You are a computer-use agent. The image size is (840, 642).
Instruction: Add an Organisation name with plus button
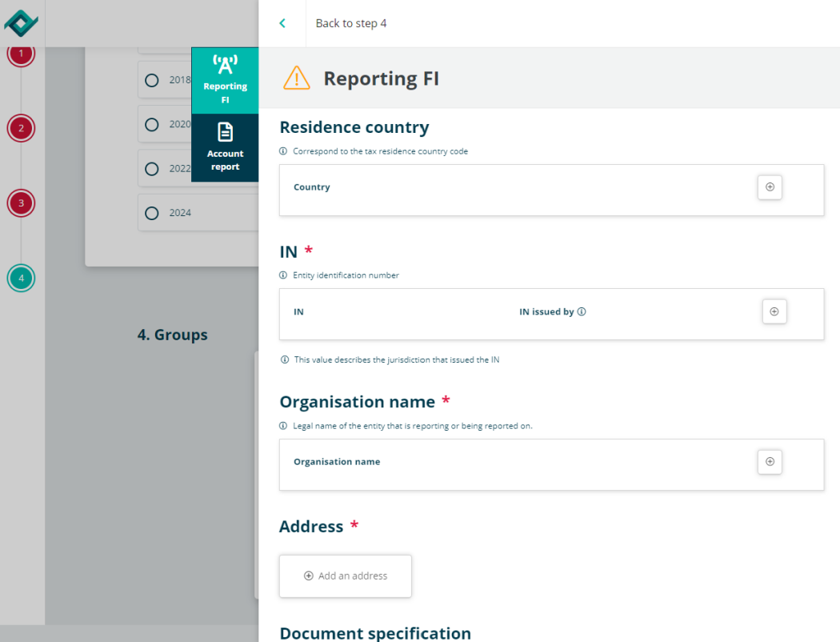pos(770,461)
